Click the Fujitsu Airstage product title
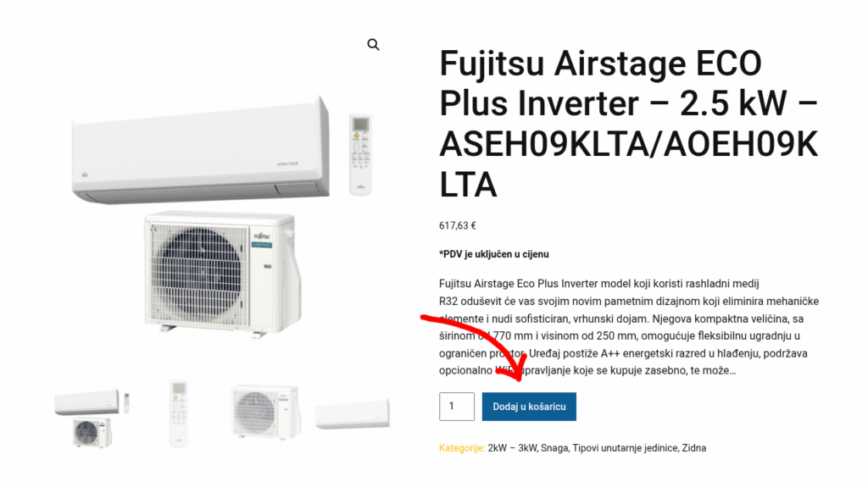 pos(629,124)
